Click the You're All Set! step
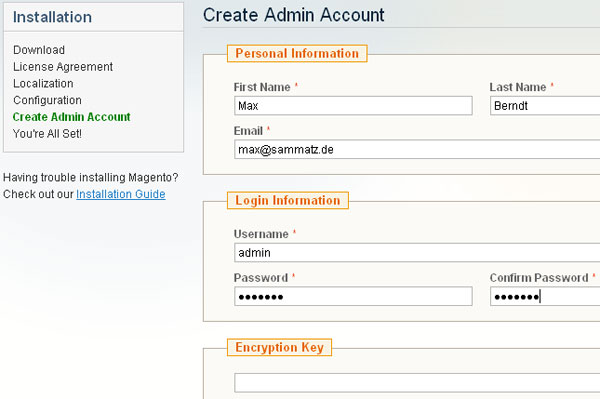 pyautogui.click(x=47, y=134)
